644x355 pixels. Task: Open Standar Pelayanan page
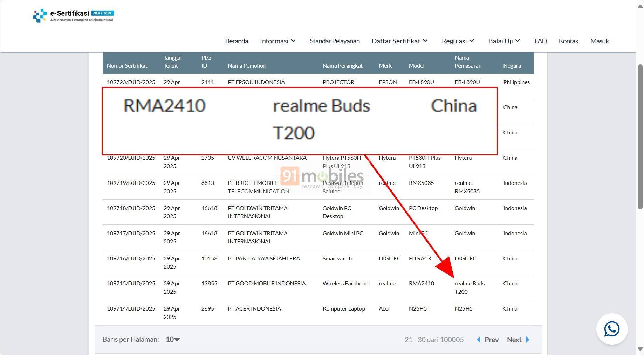335,41
